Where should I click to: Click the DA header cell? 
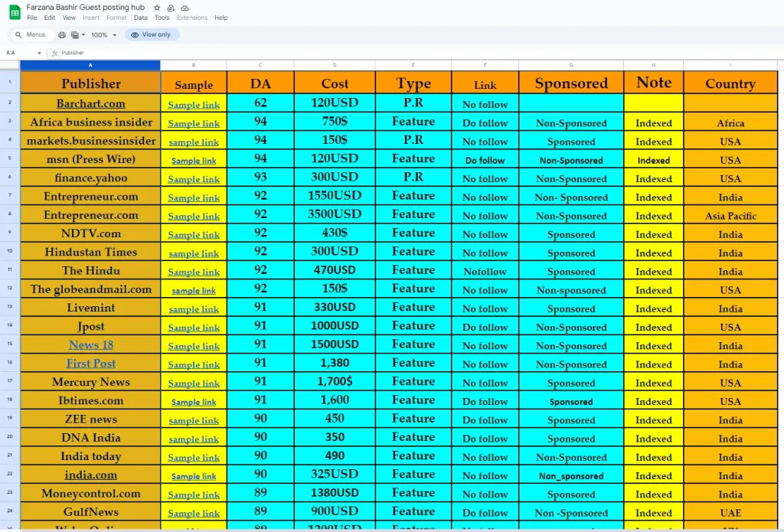click(260, 83)
